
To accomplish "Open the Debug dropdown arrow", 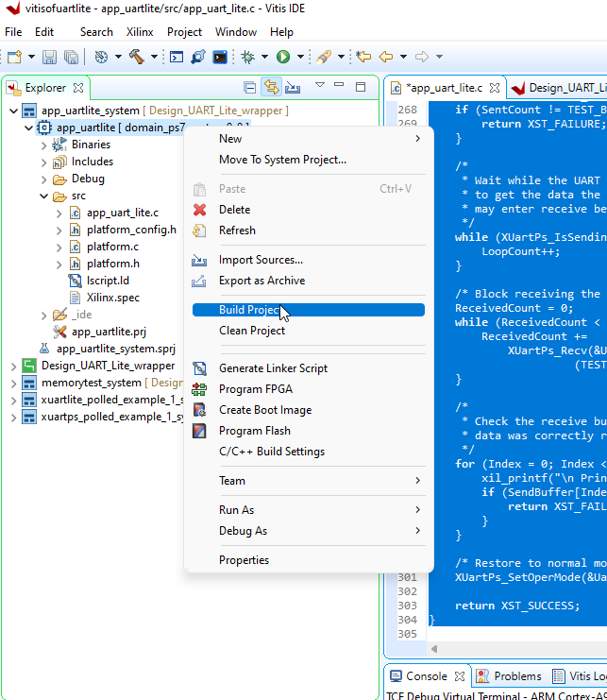I will 264,57.
